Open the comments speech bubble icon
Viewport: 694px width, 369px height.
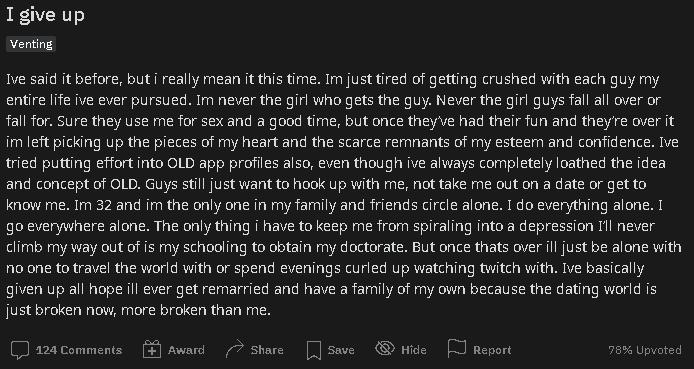pos(19,350)
